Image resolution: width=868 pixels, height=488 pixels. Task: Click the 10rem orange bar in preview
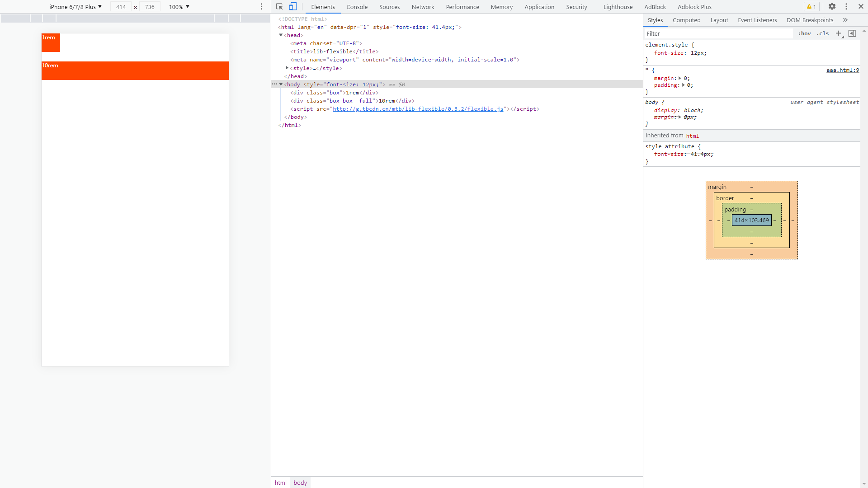click(135, 70)
